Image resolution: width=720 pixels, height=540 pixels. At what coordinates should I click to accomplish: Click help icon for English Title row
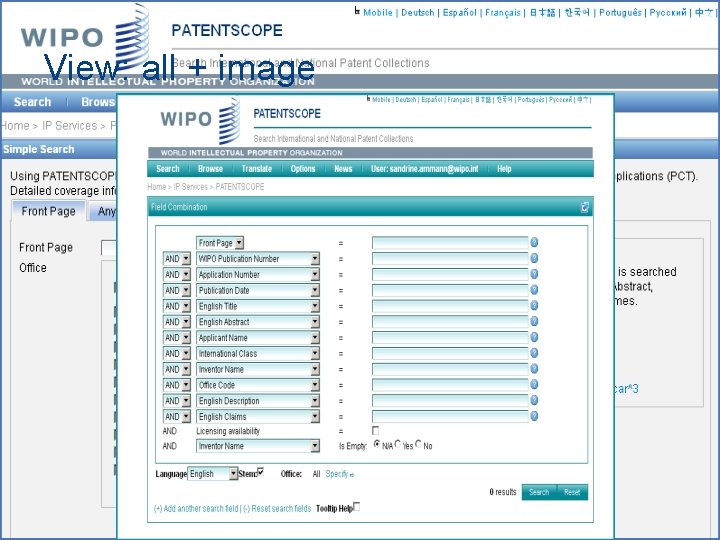[x=534, y=305]
